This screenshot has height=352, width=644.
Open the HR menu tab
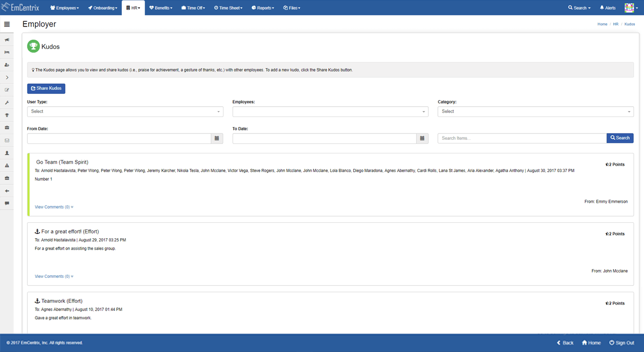coord(133,8)
